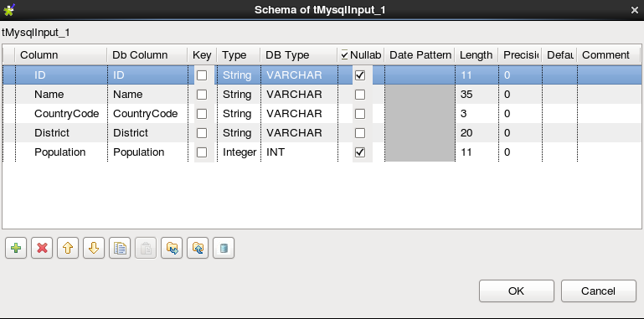Toggle the Nullable header select-all checkbox

point(344,55)
